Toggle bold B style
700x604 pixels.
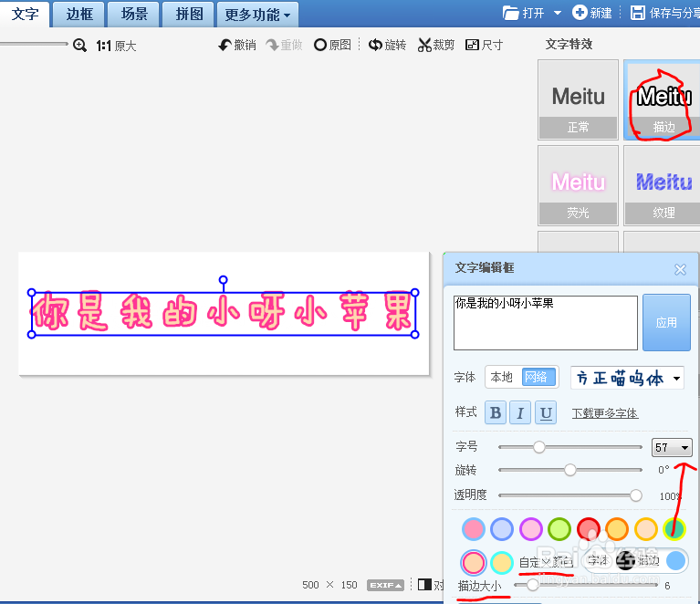tap(496, 412)
